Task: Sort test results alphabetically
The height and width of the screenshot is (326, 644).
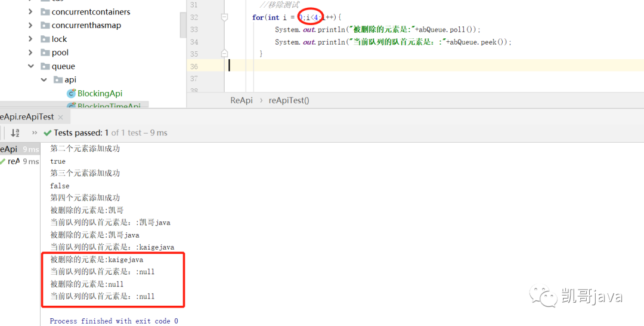Action: click(15, 133)
